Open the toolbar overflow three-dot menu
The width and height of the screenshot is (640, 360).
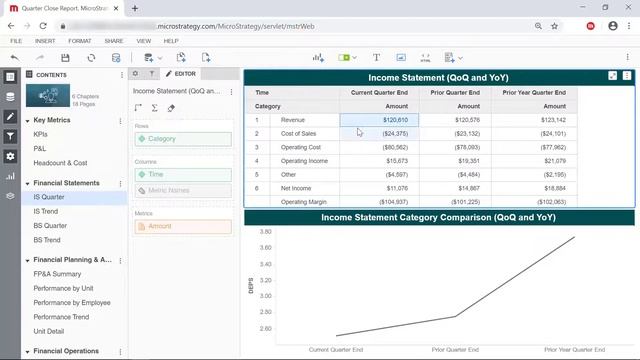tap(627, 57)
